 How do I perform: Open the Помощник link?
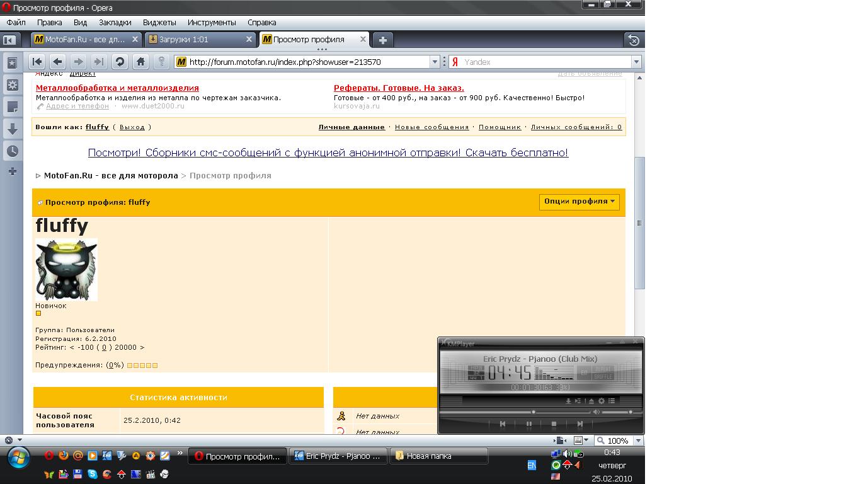click(500, 127)
